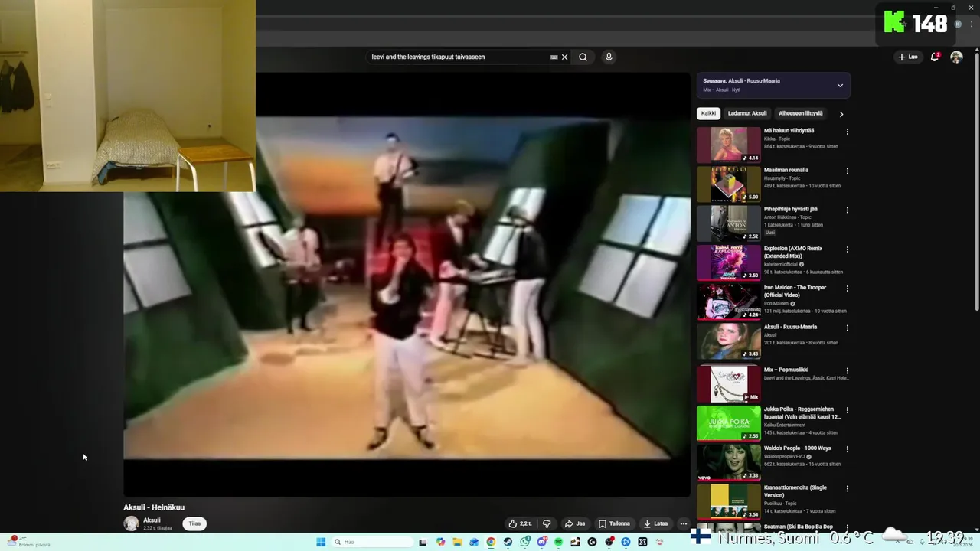Open Discord from the taskbar
980x551 pixels.
coord(542,542)
